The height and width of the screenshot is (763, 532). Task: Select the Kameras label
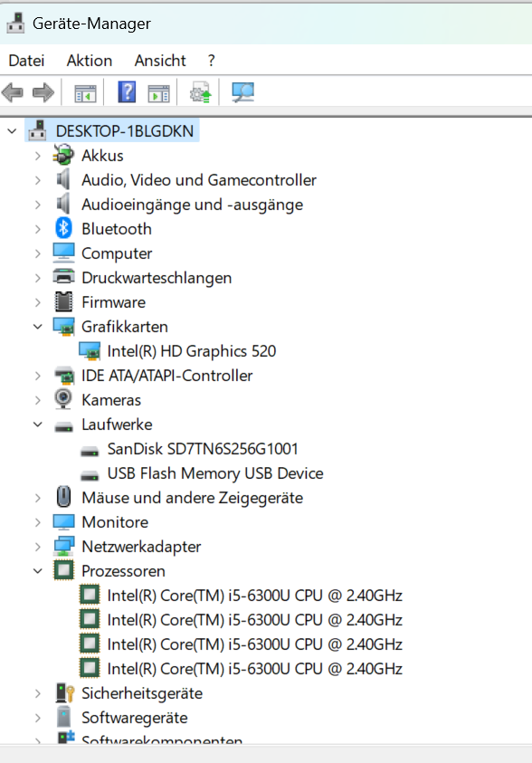click(x=111, y=400)
